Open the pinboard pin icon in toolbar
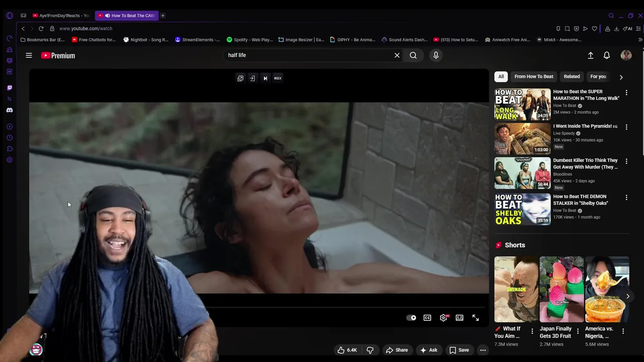644x362 pixels. (x=558, y=29)
